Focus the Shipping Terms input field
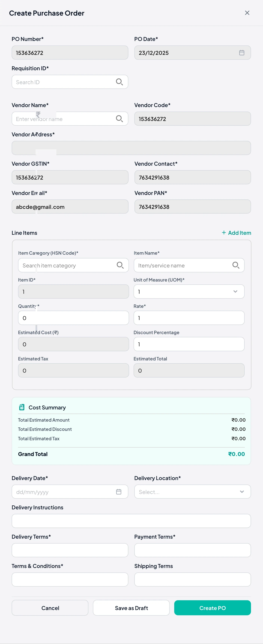The image size is (263, 644). tap(193, 579)
